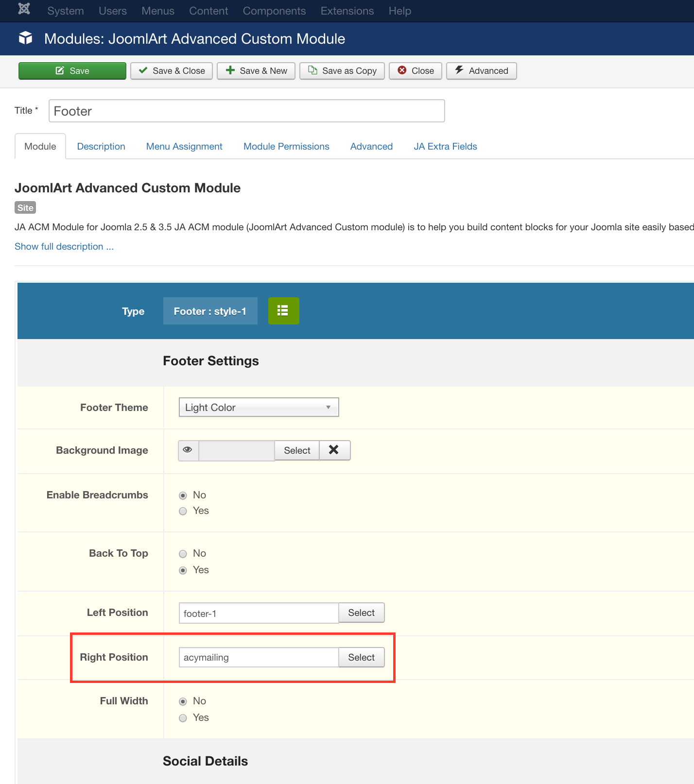Open the Extensions menu

pyautogui.click(x=347, y=11)
